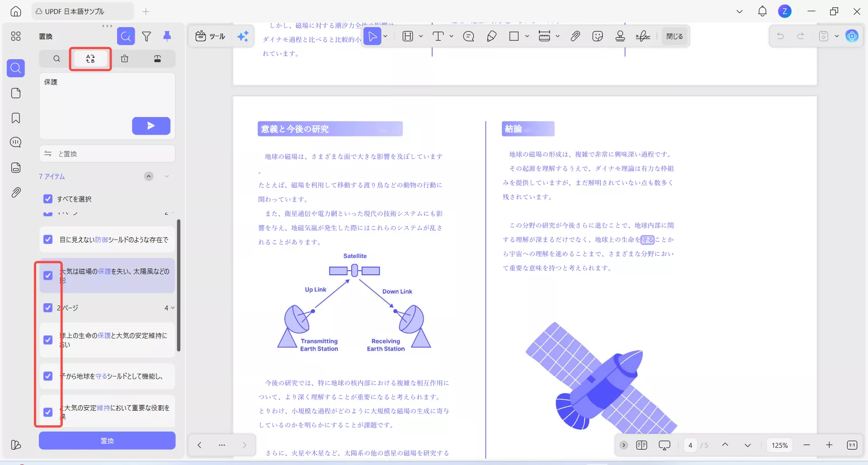Open the bookmarks panel in the sidebar
Screen dimensions: 868x465
pyautogui.click(x=16, y=118)
